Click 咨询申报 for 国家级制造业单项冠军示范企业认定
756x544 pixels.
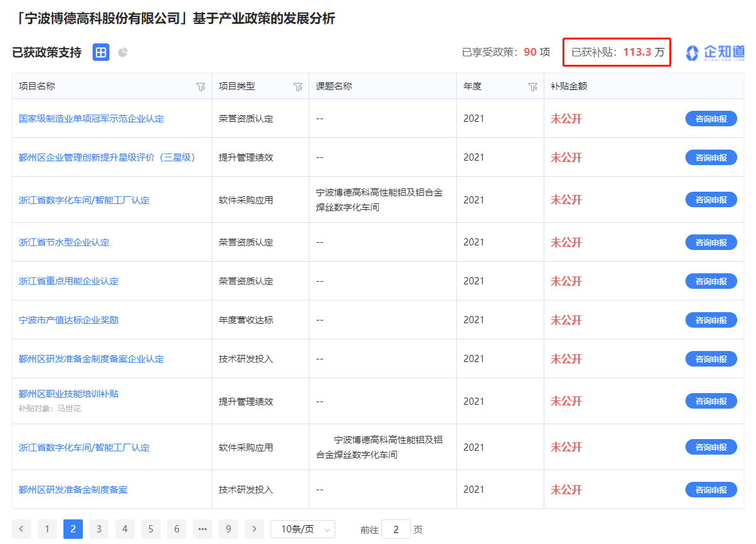711,119
